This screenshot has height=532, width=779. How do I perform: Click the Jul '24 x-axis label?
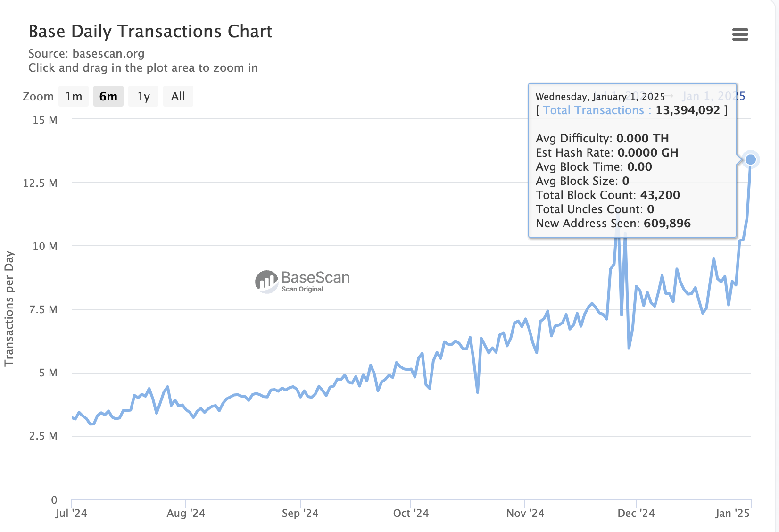pyautogui.click(x=71, y=513)
